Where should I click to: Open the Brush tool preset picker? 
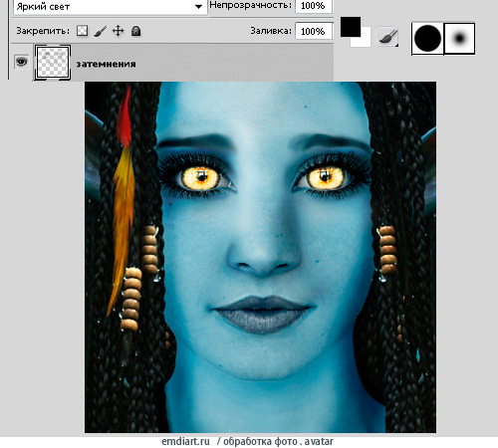[387, 37]
